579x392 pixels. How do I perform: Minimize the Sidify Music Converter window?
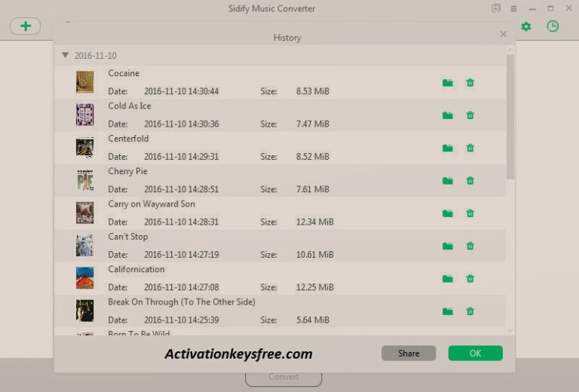pos(532,8)
